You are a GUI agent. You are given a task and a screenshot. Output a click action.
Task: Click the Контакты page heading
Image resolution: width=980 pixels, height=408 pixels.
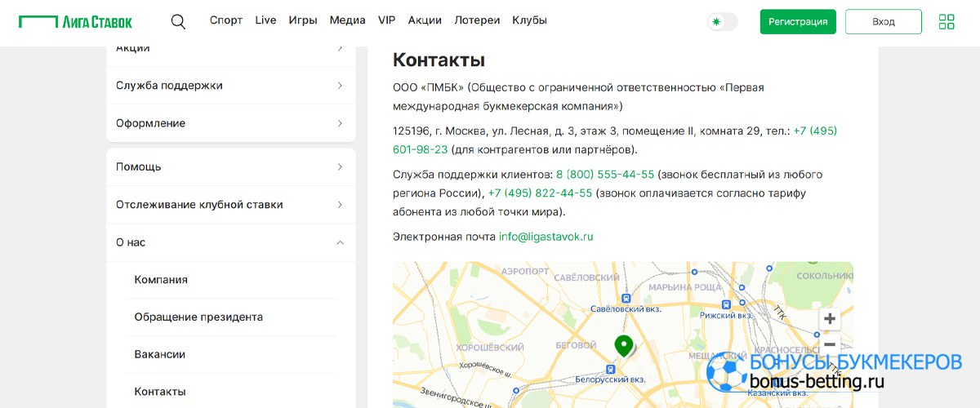439,60
